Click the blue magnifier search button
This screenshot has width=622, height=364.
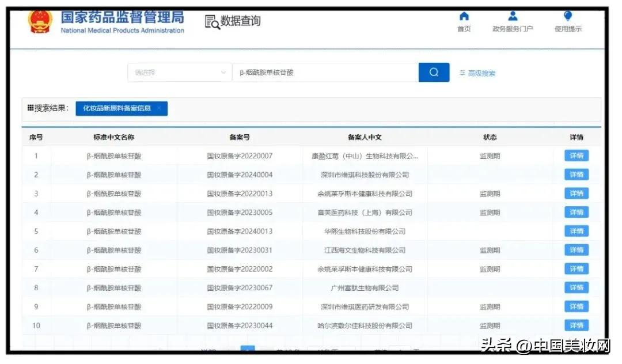coord(434,73)
